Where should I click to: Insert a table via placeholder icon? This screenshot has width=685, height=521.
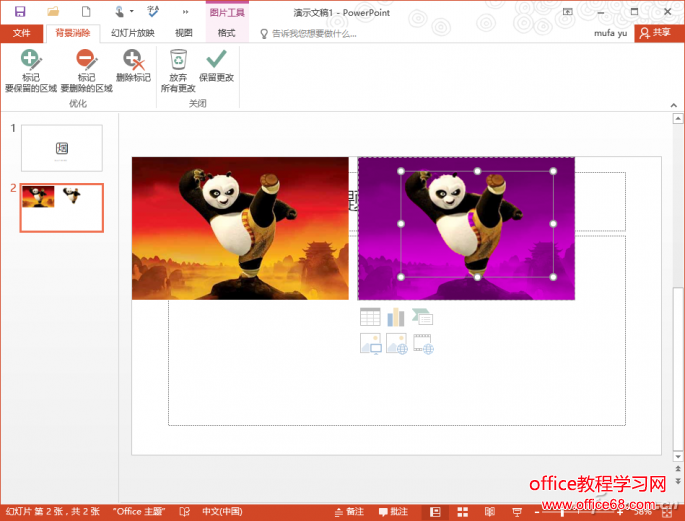click(370, 317)
